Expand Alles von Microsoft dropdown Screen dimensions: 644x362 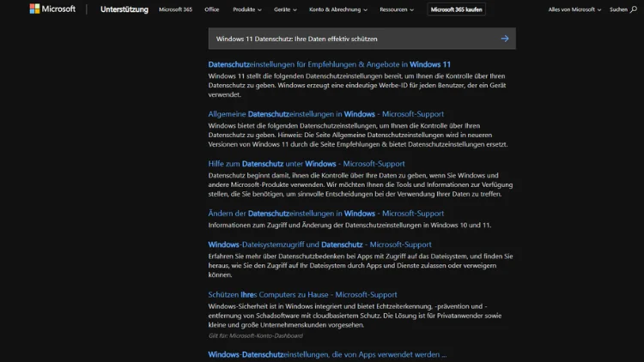tap(574, 9)
